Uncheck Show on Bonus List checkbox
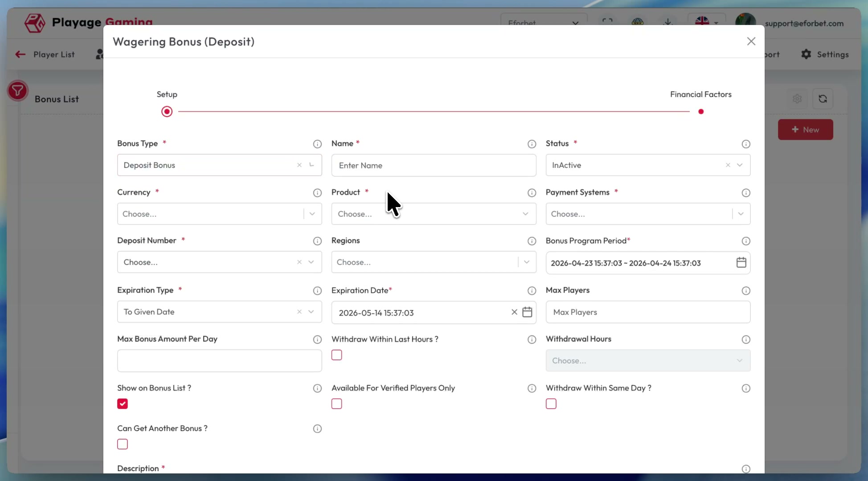 [123, 404]
